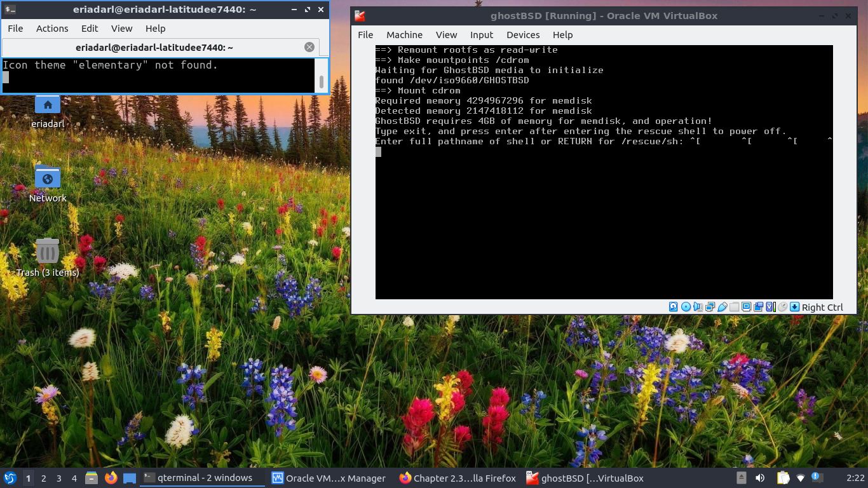This screenshot has height=488, width=868.
Task: Click the mouse integration indicator in VirtualBox
Action: pos(783,307)
